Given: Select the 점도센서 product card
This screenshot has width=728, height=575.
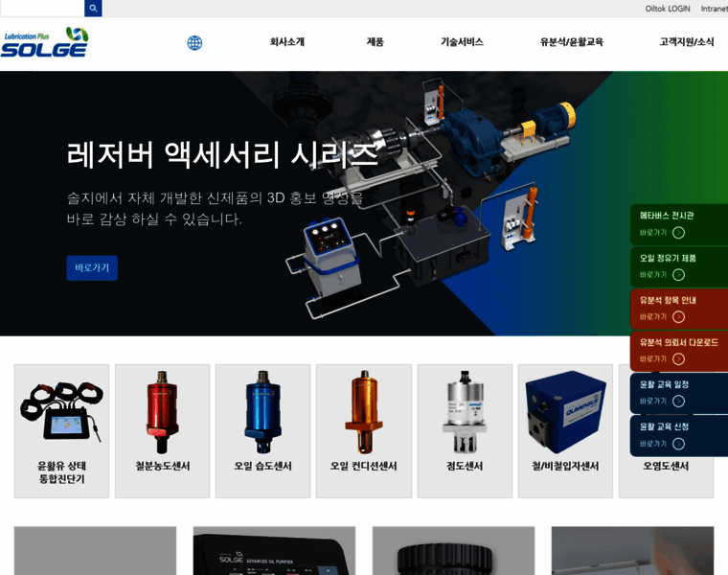Looking at the screenshot, I should point(465,431).
